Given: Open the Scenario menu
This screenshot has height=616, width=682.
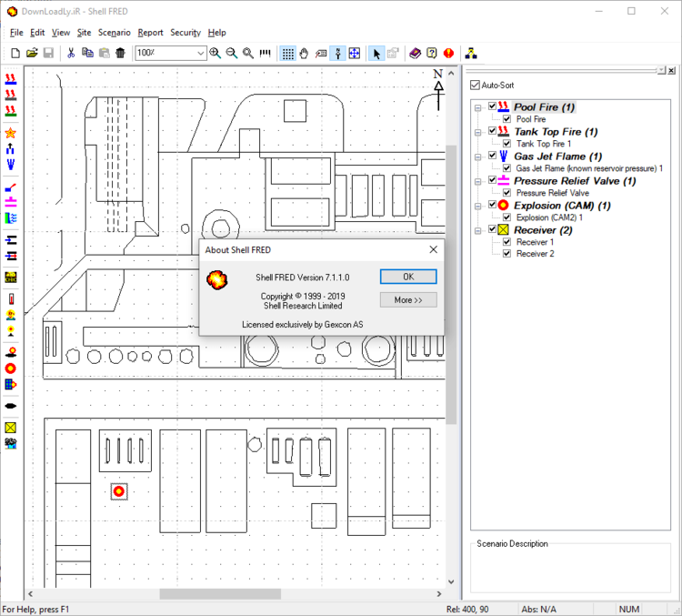Looking at the screenshot, I should click(114, 33).
